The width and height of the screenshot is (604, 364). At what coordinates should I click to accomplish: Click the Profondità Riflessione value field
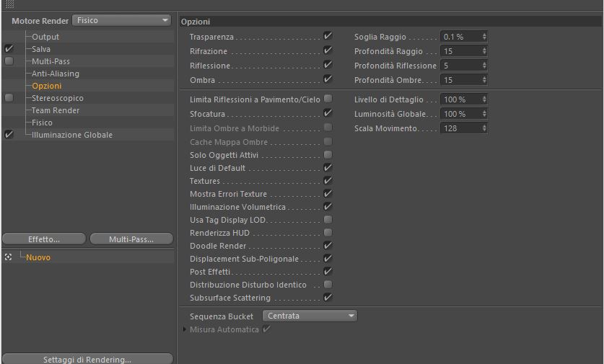click(460, 66)
